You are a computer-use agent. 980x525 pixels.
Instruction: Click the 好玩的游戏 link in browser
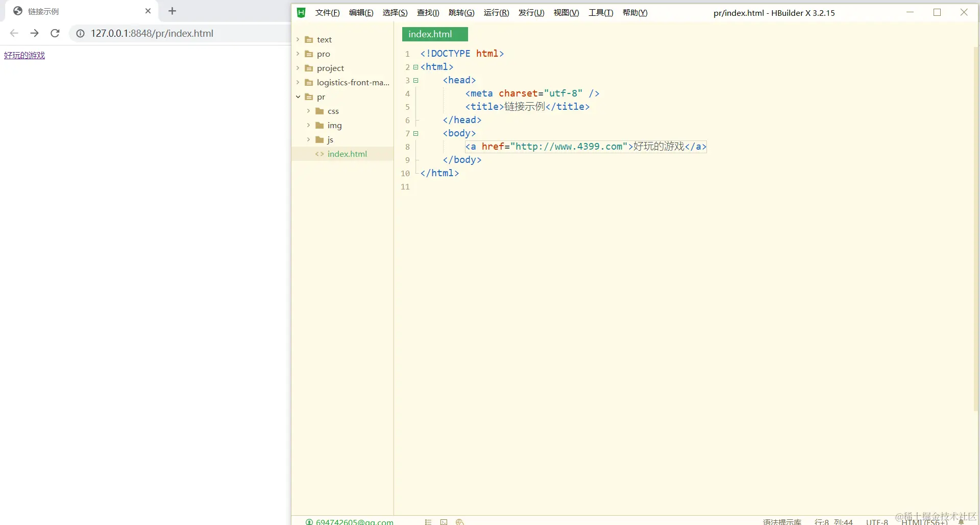[x=24, y=55]
